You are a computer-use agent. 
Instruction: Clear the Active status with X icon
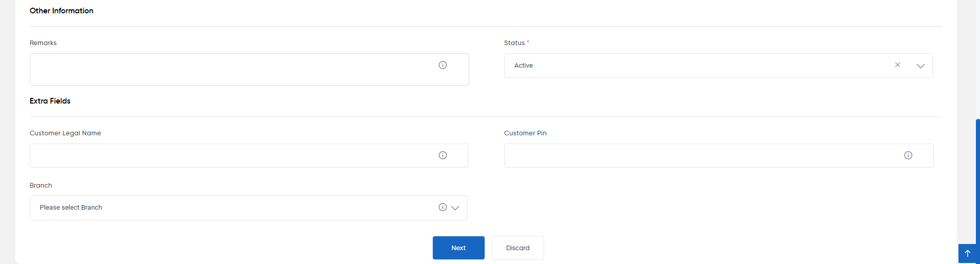[x=897, y=65]
